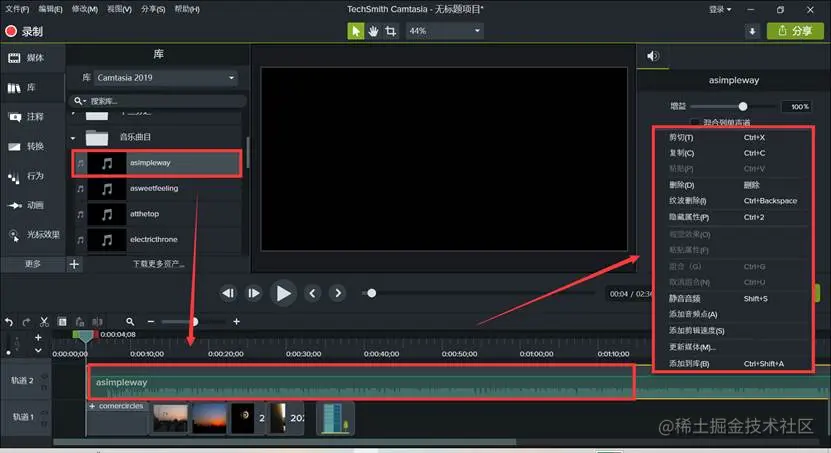Switch to the 库 library tab

pyautogui.click(x=32, y=87)
